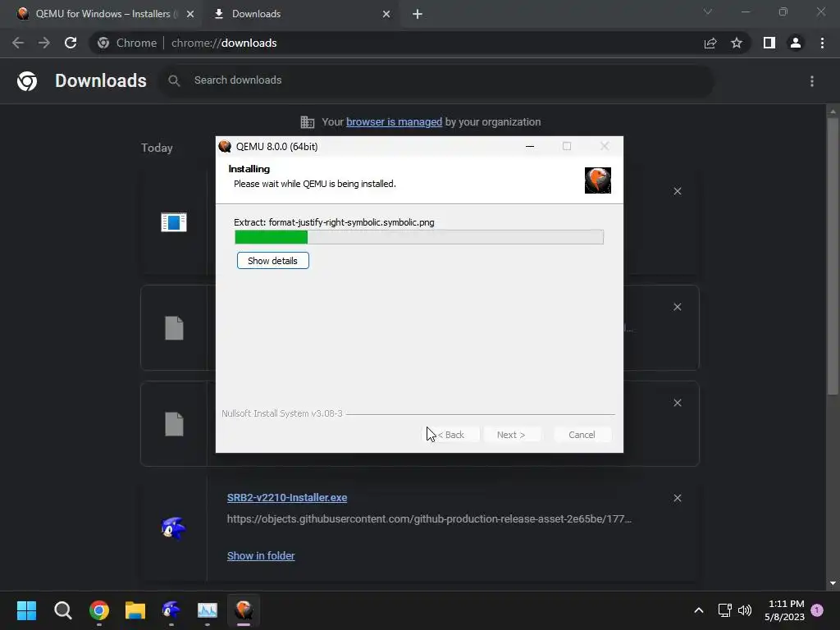
Task: Click the downloads page vertical scrollbar
Action: [833, 257]
